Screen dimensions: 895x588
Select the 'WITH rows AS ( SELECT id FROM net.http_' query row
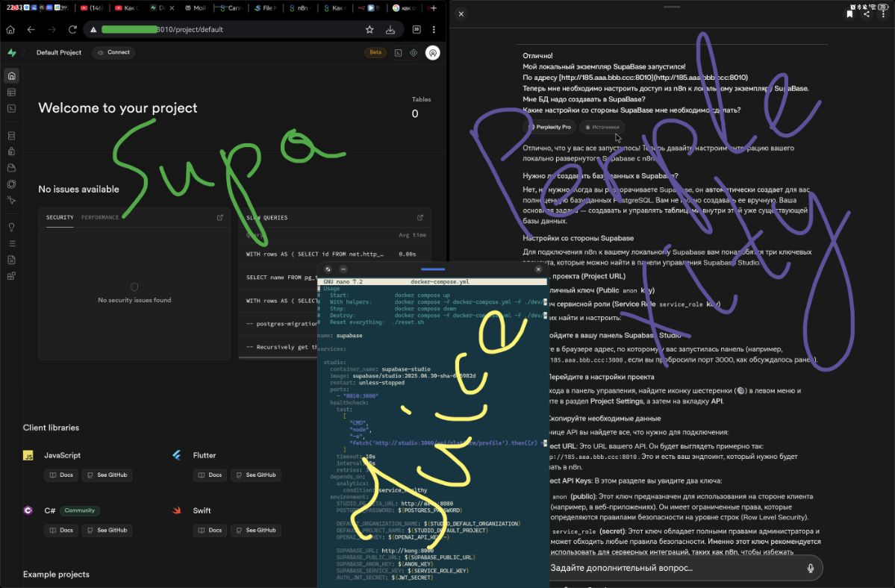(334, 254)
